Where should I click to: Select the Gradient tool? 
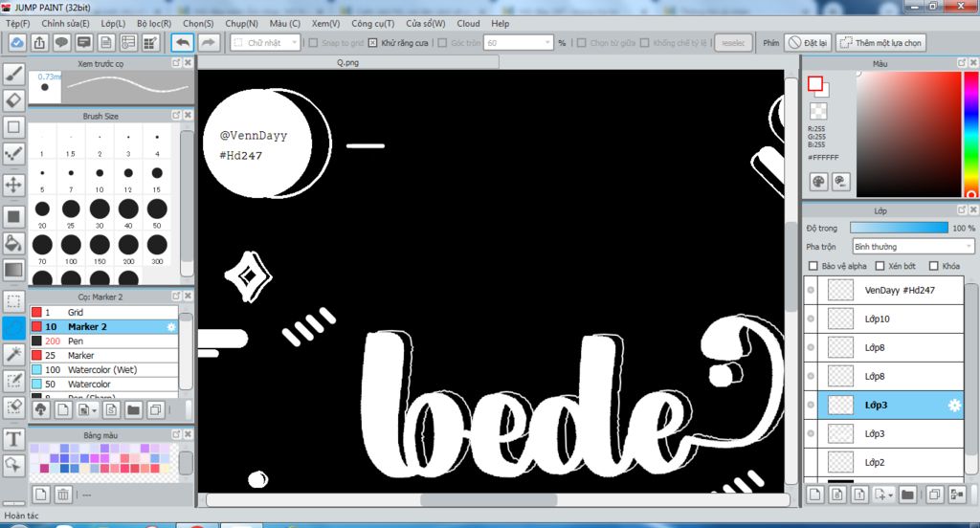coord(13,270)
